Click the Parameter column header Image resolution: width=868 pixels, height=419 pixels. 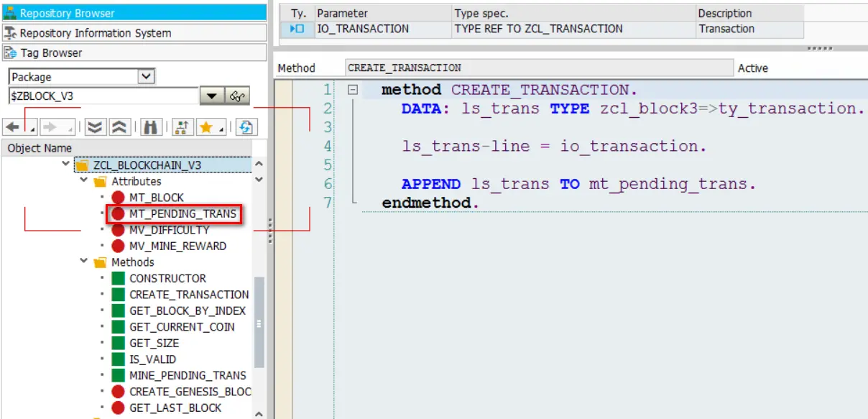[x=383, y=13]
